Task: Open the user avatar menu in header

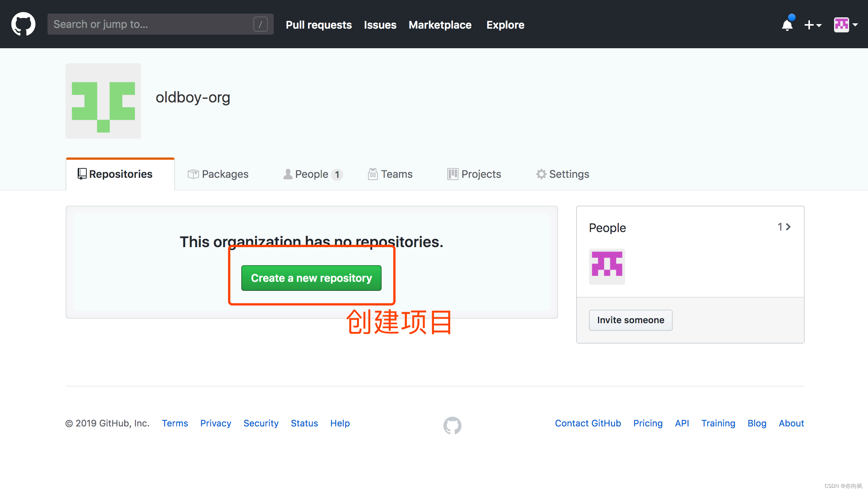Action: point(846,25)
